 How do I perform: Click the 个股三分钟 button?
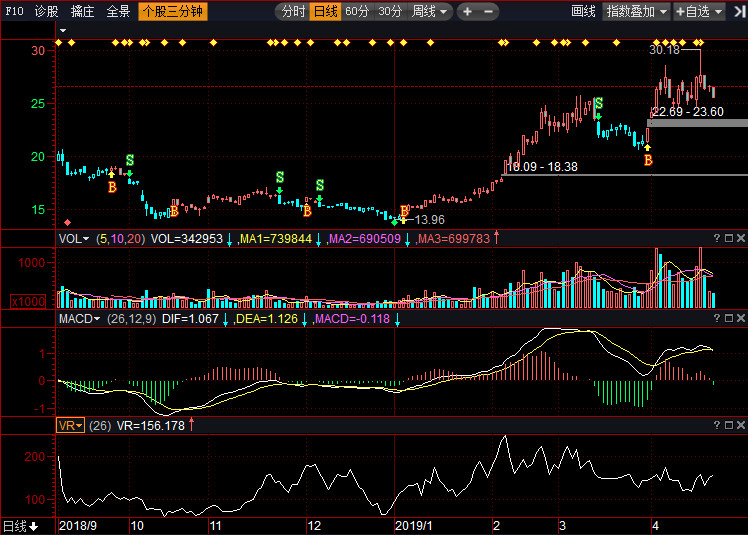[173, 11]
